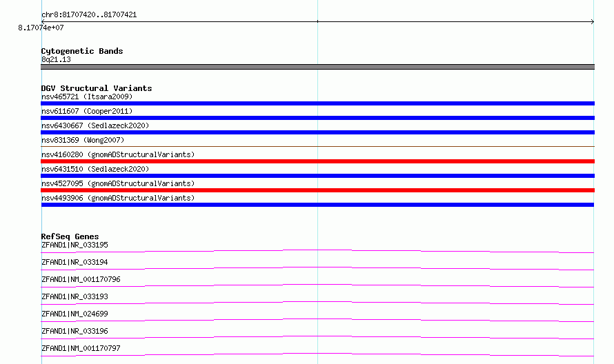Open variant nsv4160280 (gnomADStructuralVariants) label
Screen dimensions: 614x364
118,154
